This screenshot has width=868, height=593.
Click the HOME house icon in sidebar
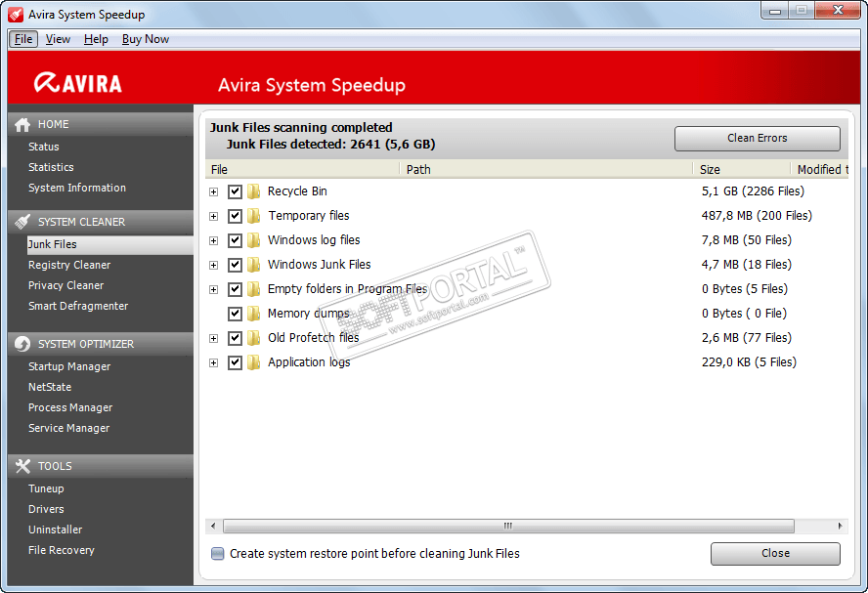coord(22,124)
